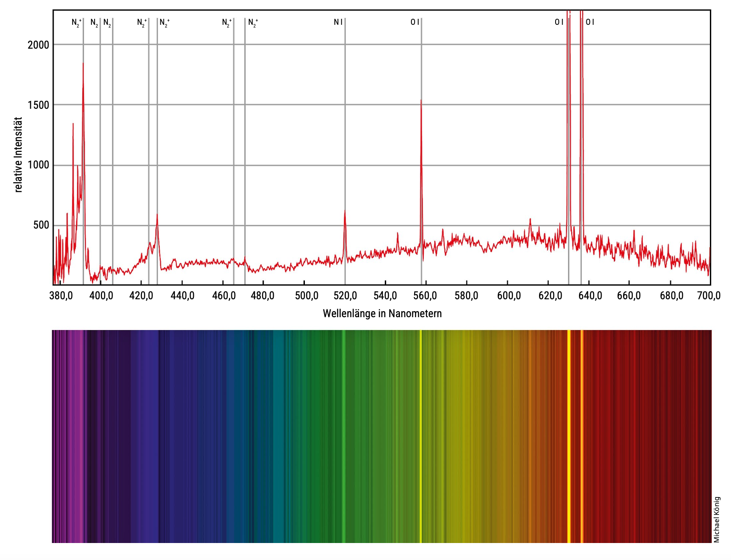731x560 pixels.
Task: Click the 2000 y-axis tick label
Action: 38,45
